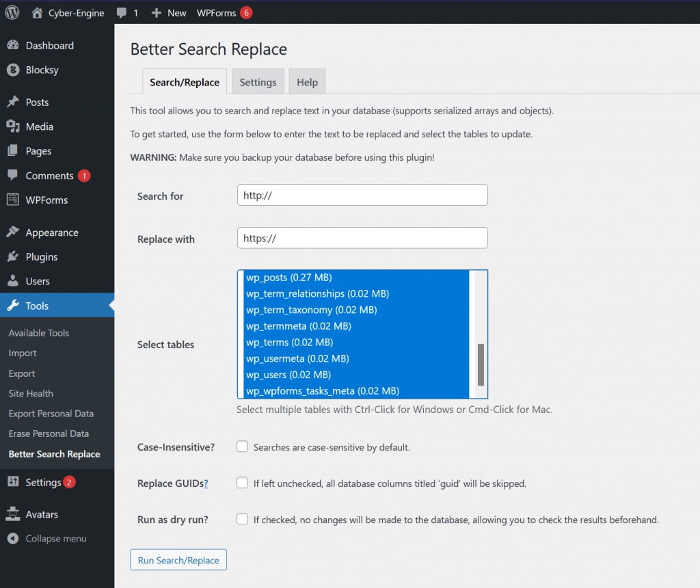Expand the Settings menu in sidebar
This screenshot has height=588, width=700.
coord(43,482)
